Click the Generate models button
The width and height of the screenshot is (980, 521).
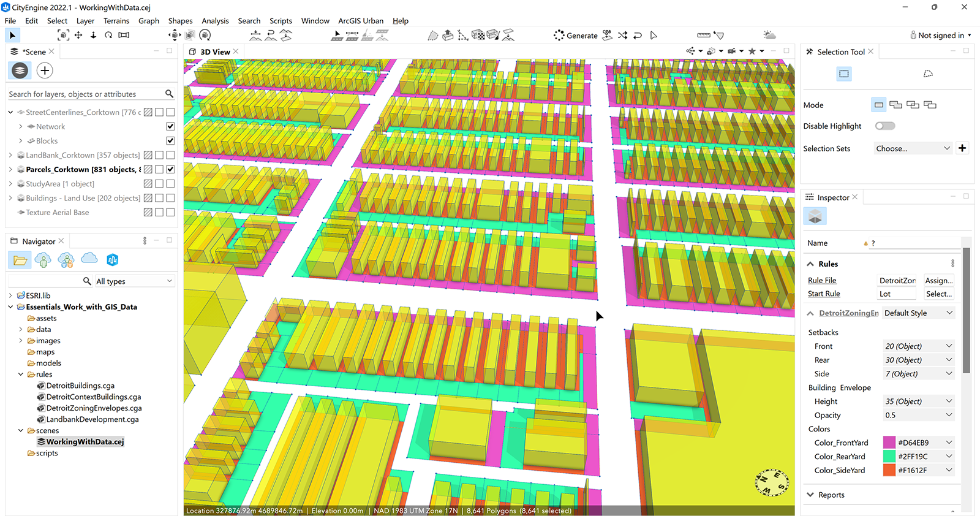tap(576, 36)
